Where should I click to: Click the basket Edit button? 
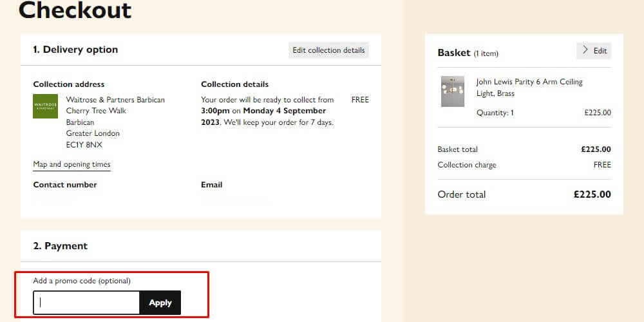(594, 51)
